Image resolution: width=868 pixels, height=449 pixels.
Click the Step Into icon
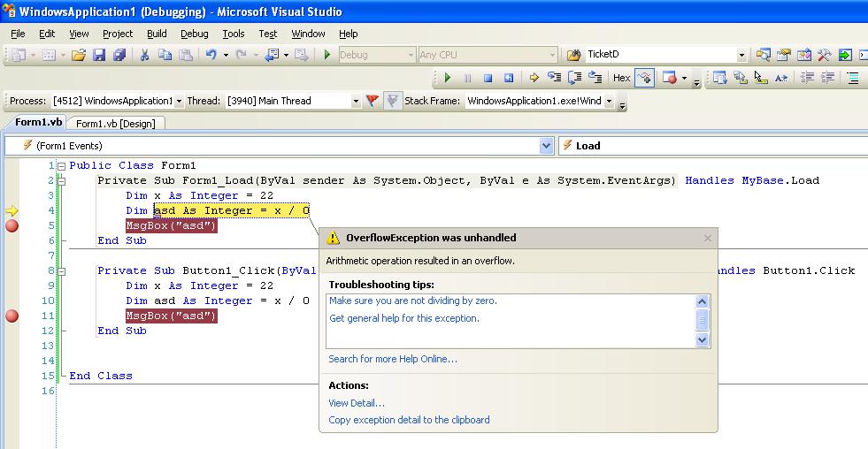[x=554, y=78]
